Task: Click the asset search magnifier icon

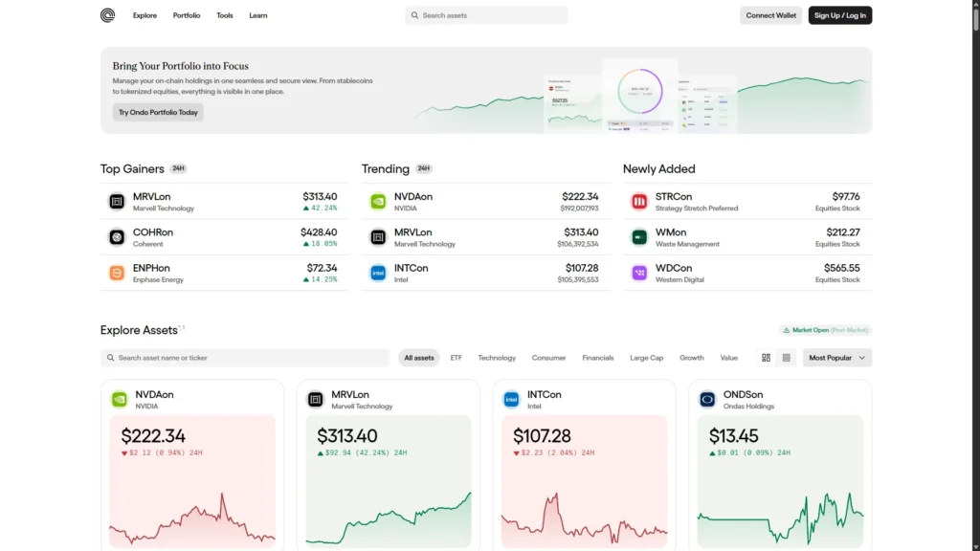Action: 111,358
